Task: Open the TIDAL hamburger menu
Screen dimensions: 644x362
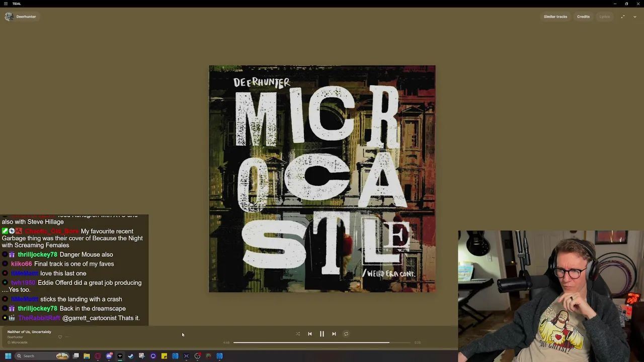Action: (x=6, y=4)
